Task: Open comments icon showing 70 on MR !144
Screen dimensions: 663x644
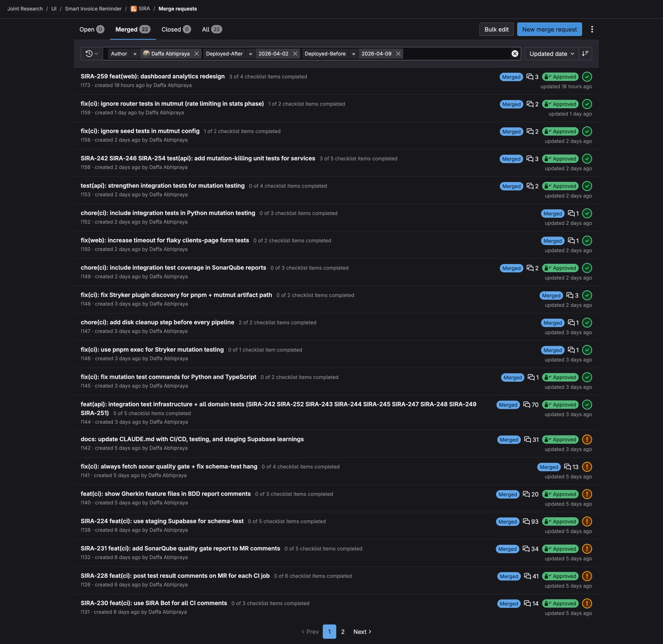Action: (530, 405)
